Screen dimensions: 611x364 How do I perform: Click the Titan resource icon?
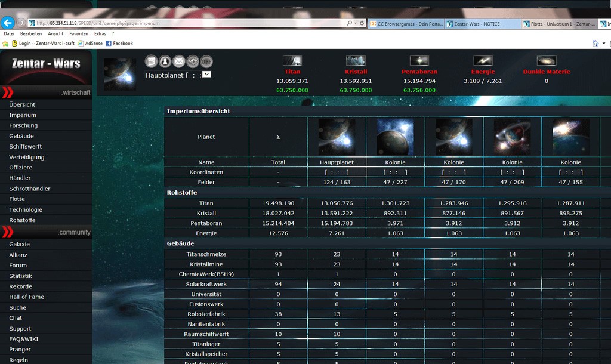click(x=292, y=61)
